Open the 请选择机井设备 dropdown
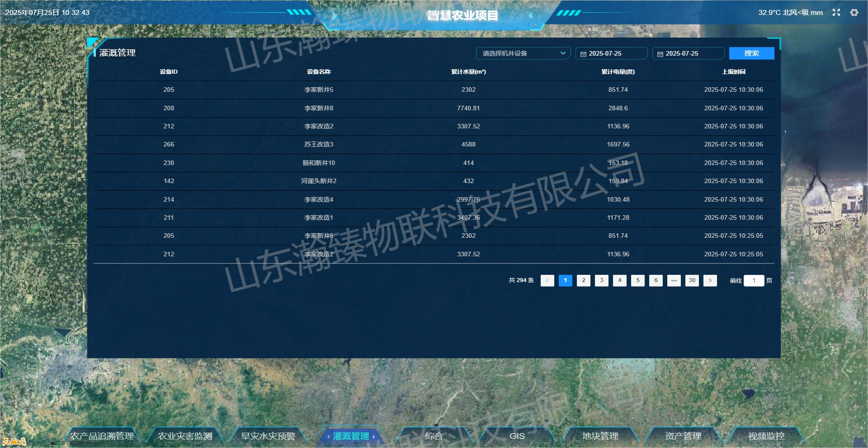868x448 pixels. pyautogui.click(x=523, y=53)
